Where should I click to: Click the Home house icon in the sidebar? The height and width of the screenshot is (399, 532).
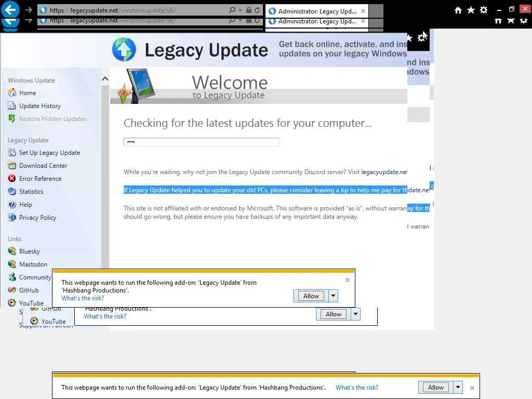pyautogui.click(x=12, y=92)
